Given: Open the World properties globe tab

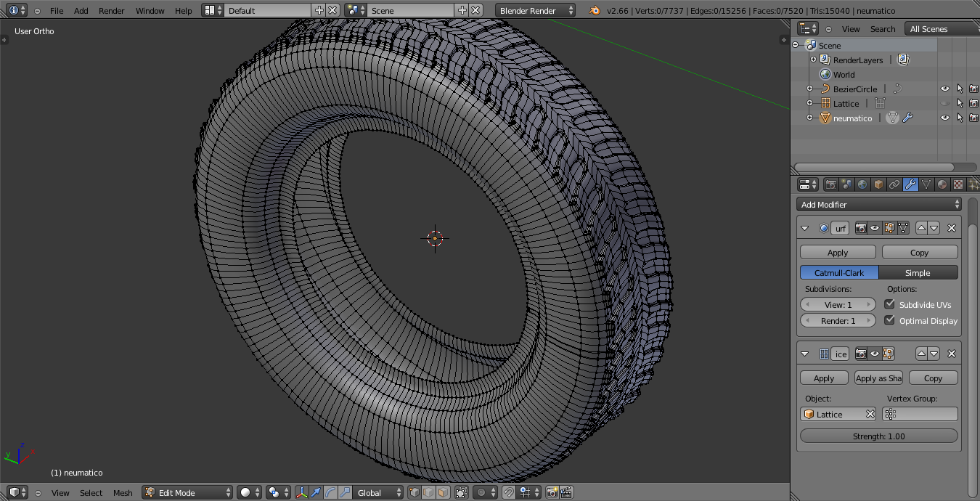Looking at the screenshot, I should pos(862,184).
